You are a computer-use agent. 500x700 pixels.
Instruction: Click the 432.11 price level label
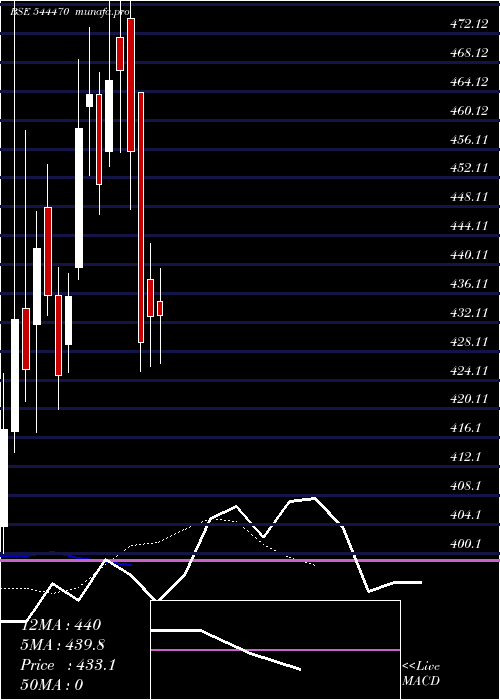coord(469,313)
